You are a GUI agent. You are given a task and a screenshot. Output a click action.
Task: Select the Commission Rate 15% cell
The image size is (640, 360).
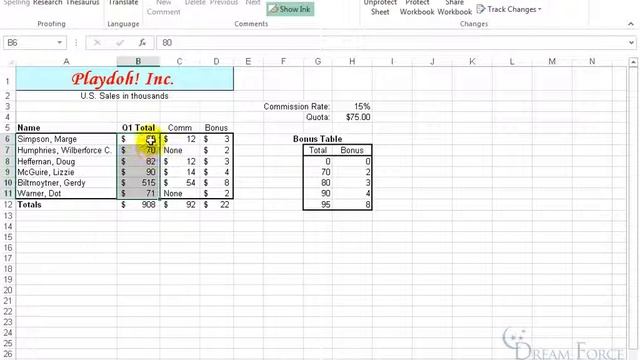point(352,107)
